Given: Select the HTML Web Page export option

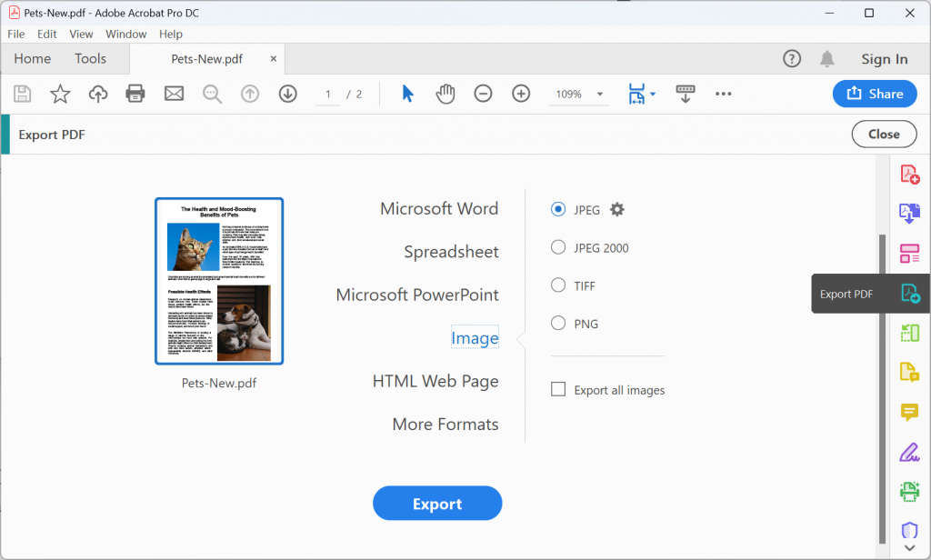Looking at the screenshot, I should pos(435,381).
